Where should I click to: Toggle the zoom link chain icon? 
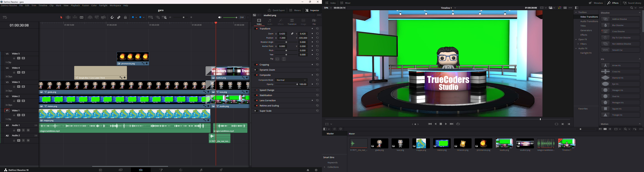pos(292,34)
